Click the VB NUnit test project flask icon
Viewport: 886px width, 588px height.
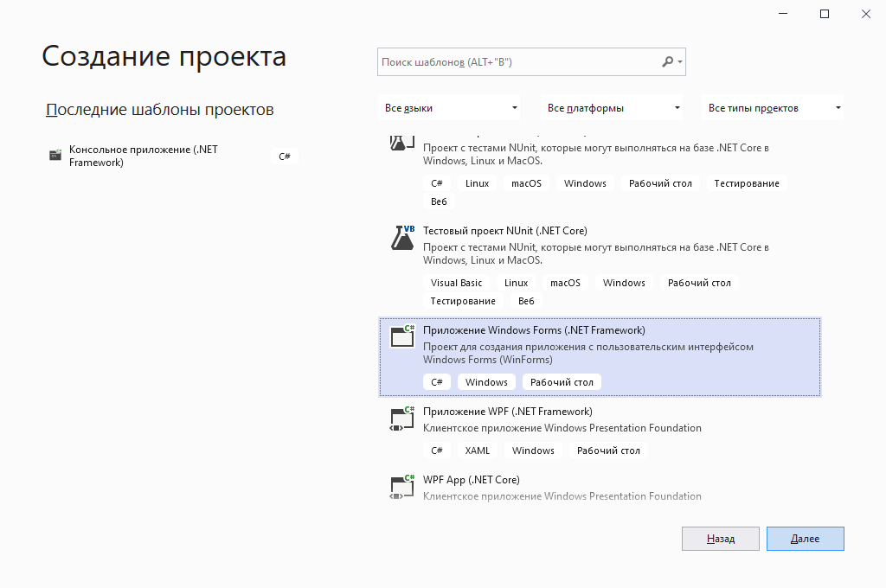(x=402, y=238)
